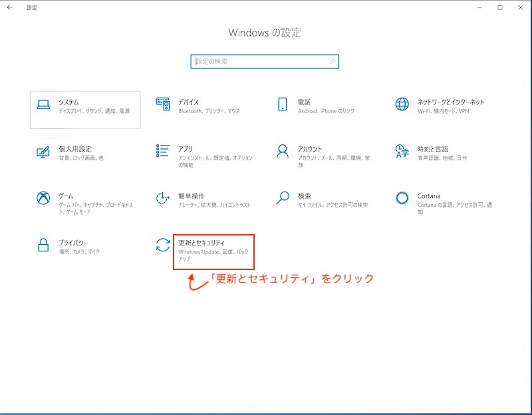Open the Time and Language icon
Screen dimensions: 532x415
tap(402, 151)
